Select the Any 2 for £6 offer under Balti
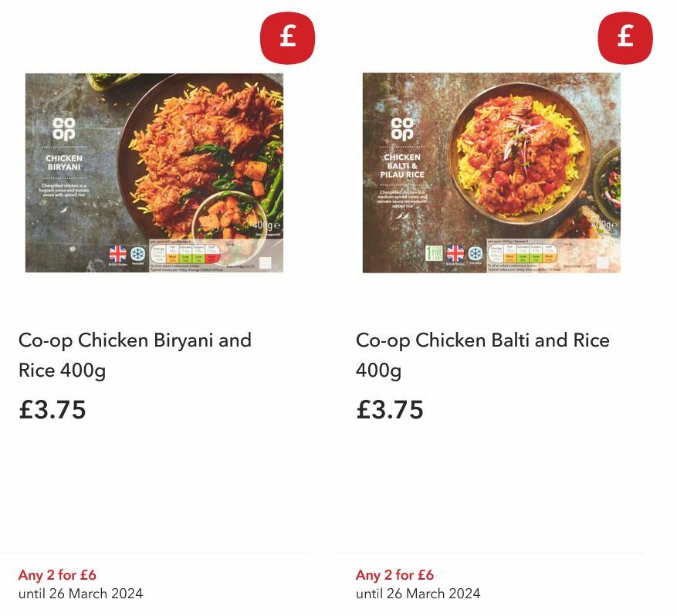This screenshot has width=677, height=616. (394, 574)
